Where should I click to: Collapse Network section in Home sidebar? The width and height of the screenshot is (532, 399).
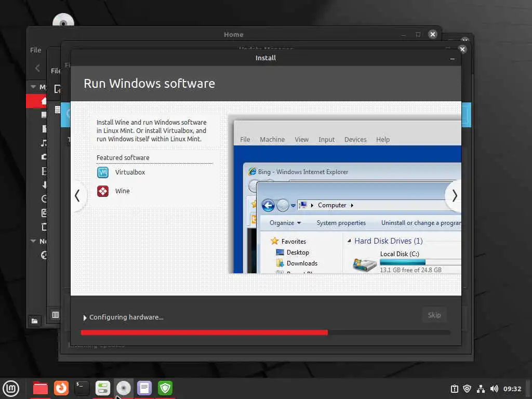coord(33,241)
